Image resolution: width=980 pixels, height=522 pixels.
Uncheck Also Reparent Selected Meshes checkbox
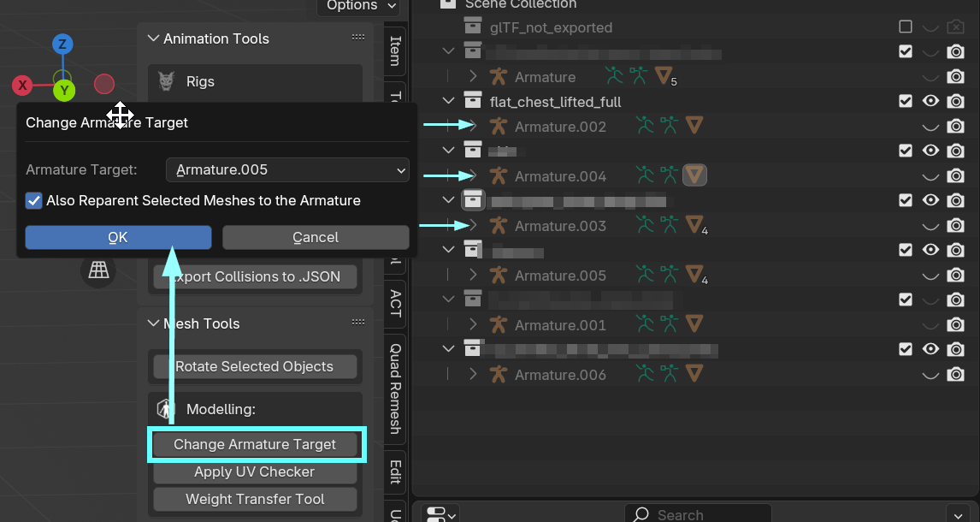34,201
